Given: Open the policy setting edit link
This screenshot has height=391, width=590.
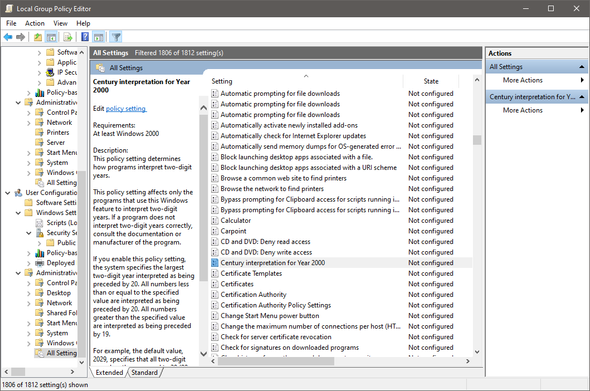Looking at the screenshot, I should (126, 108).
